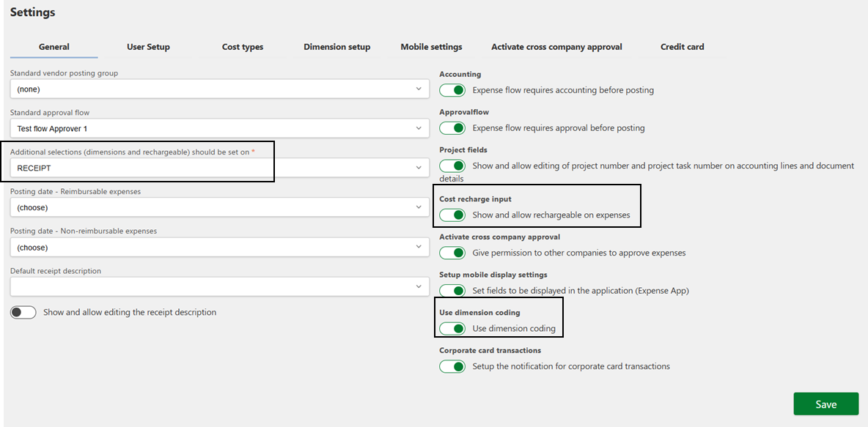Turn off Project fields toggle
Image resolution: width=868 pixels, height=427 pixels.
pos(452,166)
